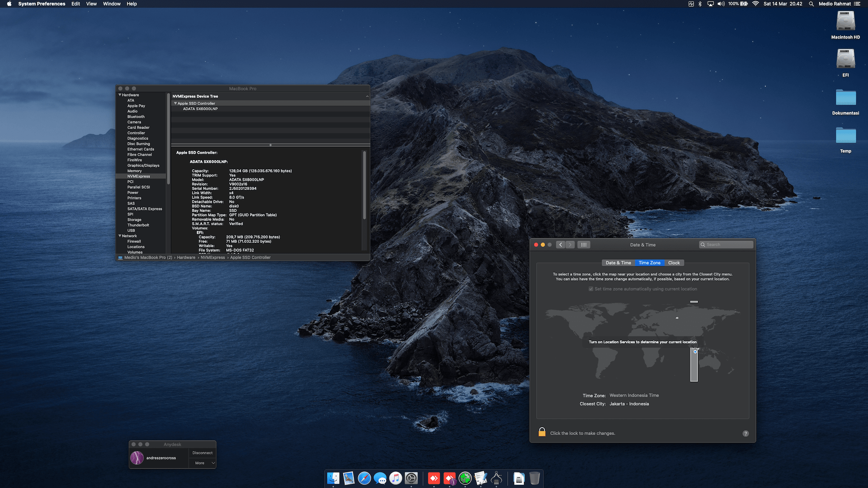Select Storage in the sidebar
The width and height of the screenshot is (868, 488).
tap(134, 220)
